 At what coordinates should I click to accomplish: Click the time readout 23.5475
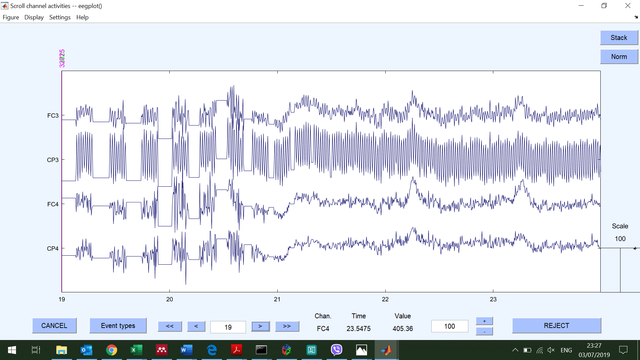click(358, 329)
